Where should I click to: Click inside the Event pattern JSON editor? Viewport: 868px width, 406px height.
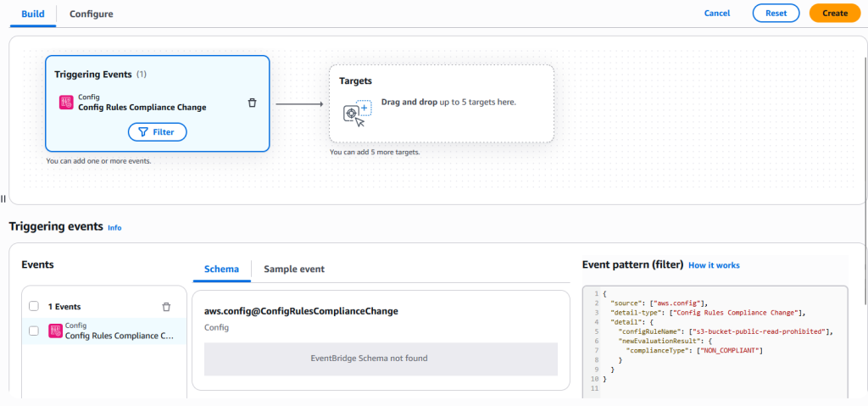click(x=721, y=356)
